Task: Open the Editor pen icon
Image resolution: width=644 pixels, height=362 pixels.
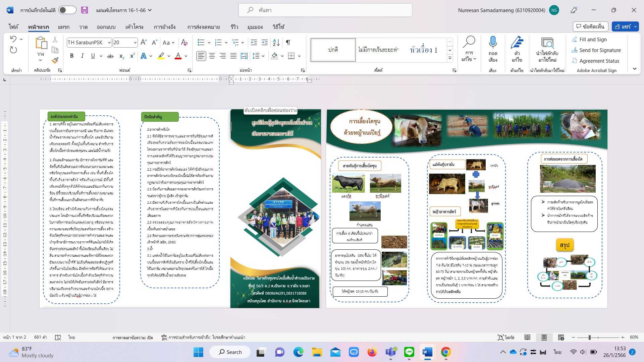Action: (x=517, y=43)
